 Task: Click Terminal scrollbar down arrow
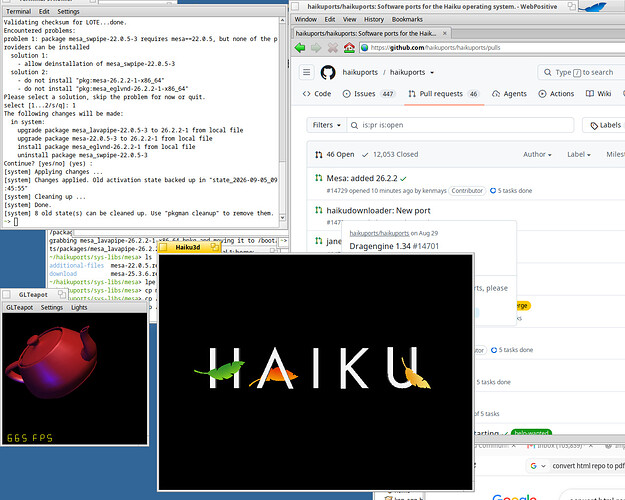pyautogui.click(x=282, y=218)
